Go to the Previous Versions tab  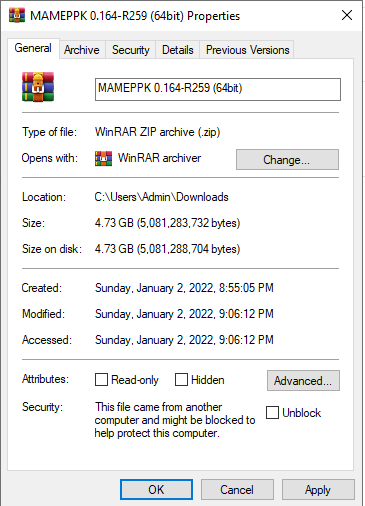click(x=247, y=50)
